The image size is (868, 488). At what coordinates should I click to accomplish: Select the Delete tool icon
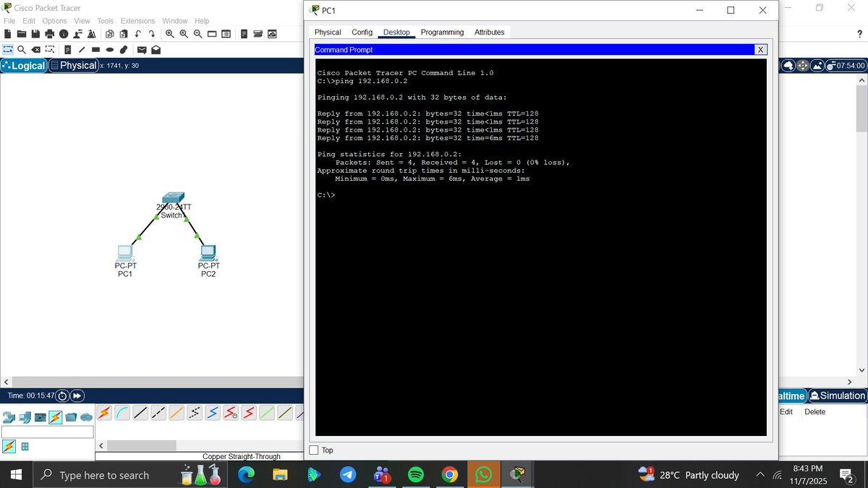[35, 50]
